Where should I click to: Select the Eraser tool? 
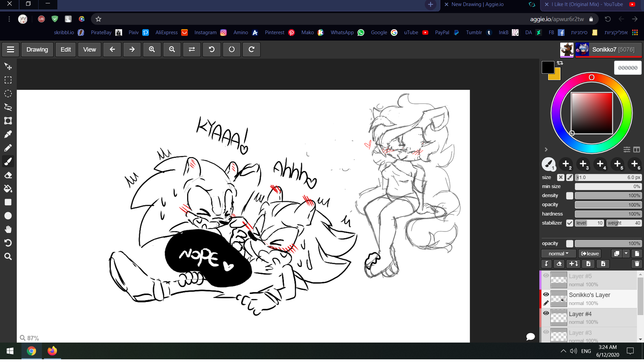(x=8, y=175)
